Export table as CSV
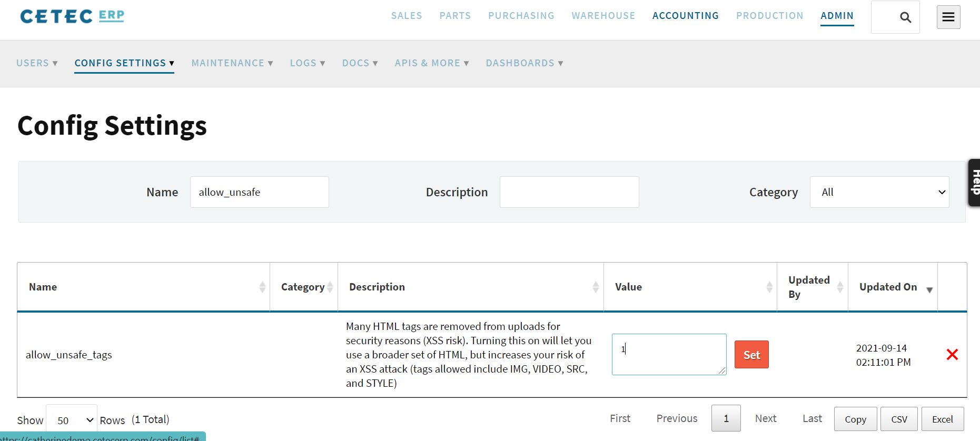Viewport: 980px width, 441px height. [899, 419]
